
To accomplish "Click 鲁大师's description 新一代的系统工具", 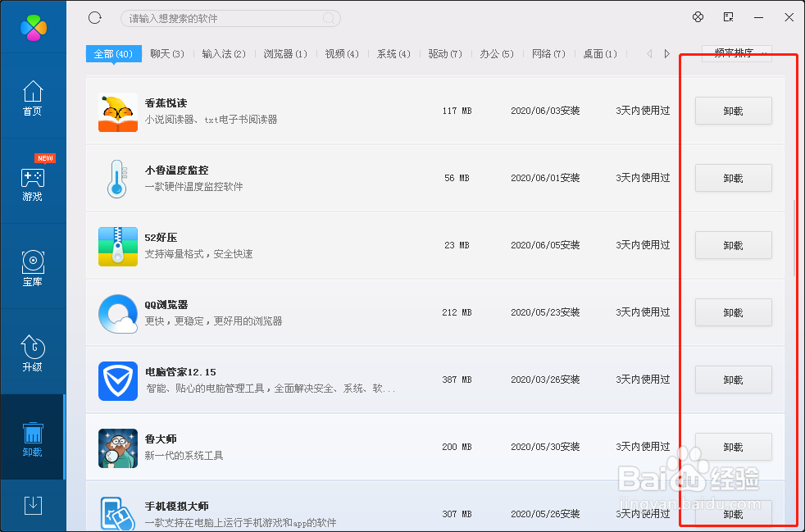I will click(184, 456).
